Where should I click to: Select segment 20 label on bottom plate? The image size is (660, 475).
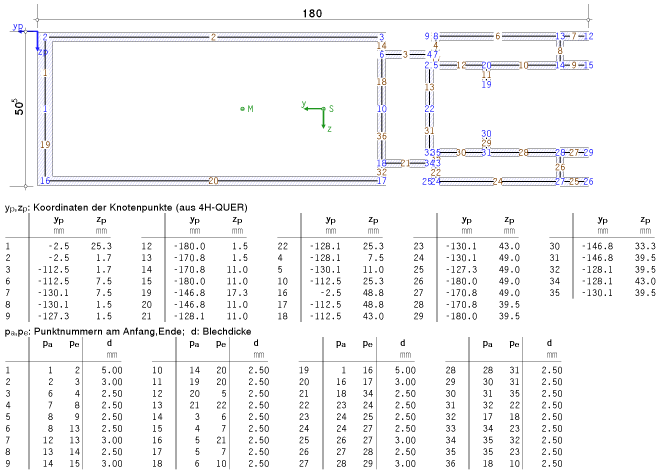tap(212, 181)
